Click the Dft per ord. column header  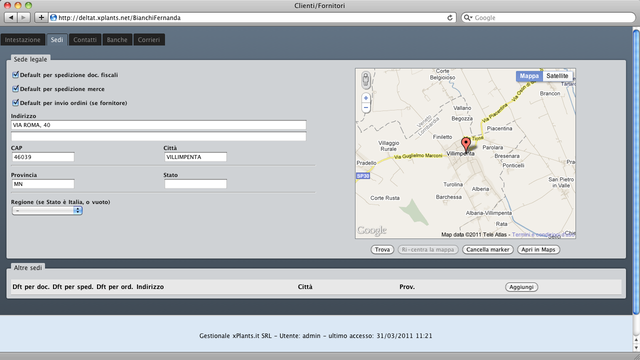[x=115, y=287]
